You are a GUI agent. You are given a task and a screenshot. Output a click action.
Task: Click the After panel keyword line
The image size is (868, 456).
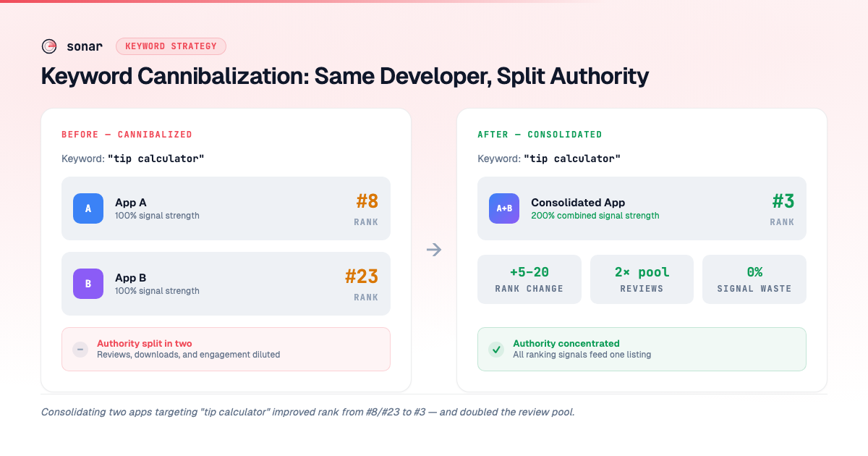[549, 159]
